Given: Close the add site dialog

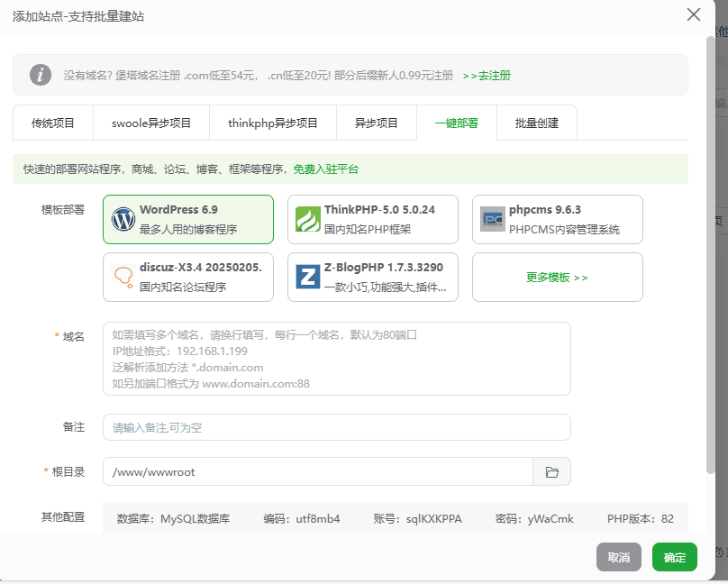Looking at the screenshot, I should click(x=693, y=14).
